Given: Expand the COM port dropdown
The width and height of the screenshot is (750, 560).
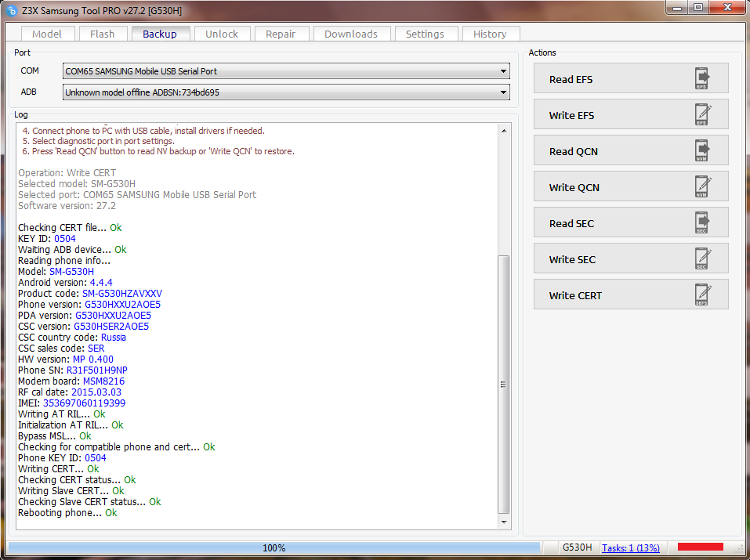Looking at the screenshot, I should [503, 71].
